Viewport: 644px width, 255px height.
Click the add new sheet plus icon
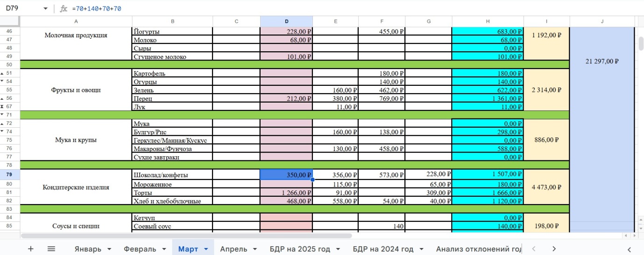point(31,248)
